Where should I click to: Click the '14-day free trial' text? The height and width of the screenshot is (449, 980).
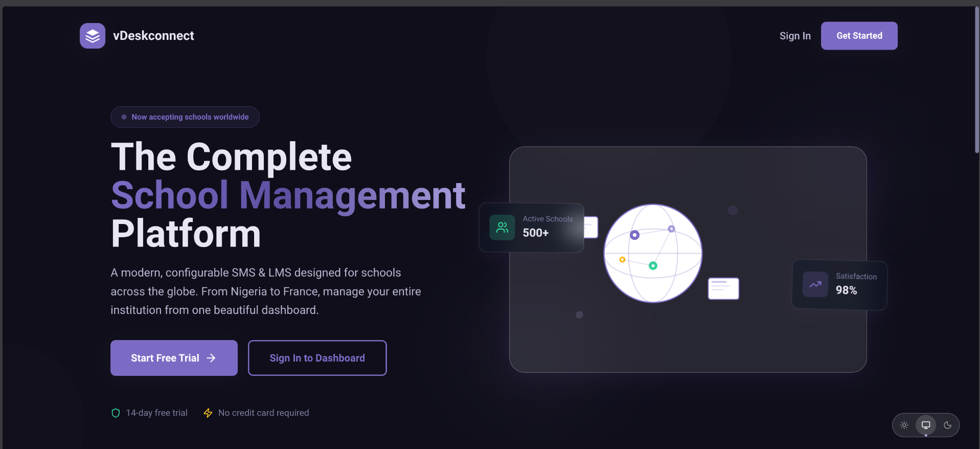(156, 413)
